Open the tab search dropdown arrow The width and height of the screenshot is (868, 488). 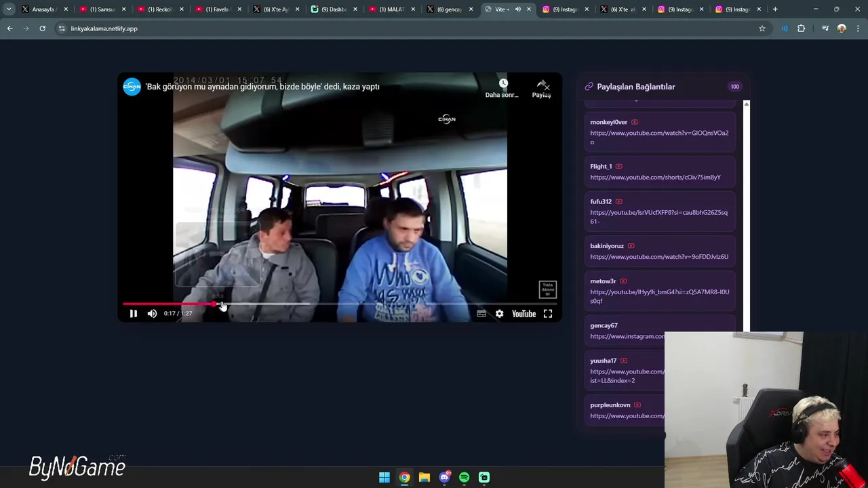8,9
